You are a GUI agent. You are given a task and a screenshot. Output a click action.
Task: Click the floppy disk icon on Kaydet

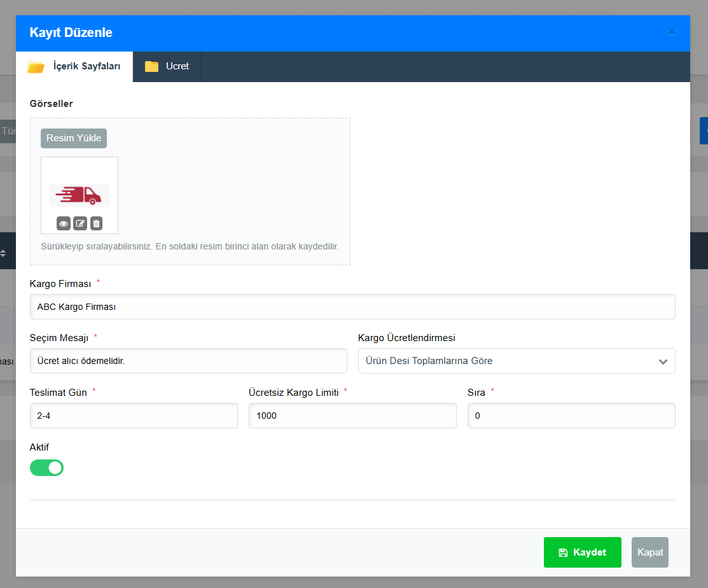point(563,552)
